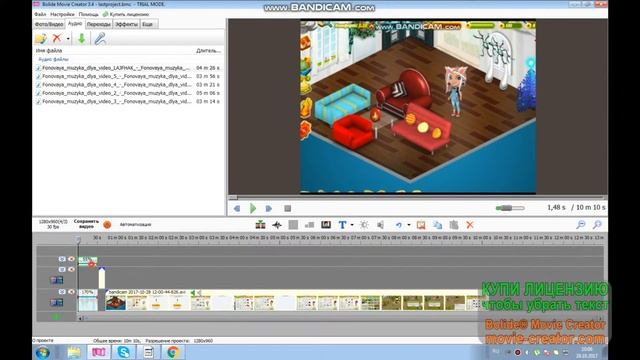
Task: Select audio file Fonovaya_muzyka_dlya_video_3
Action: tap(128, 101)
